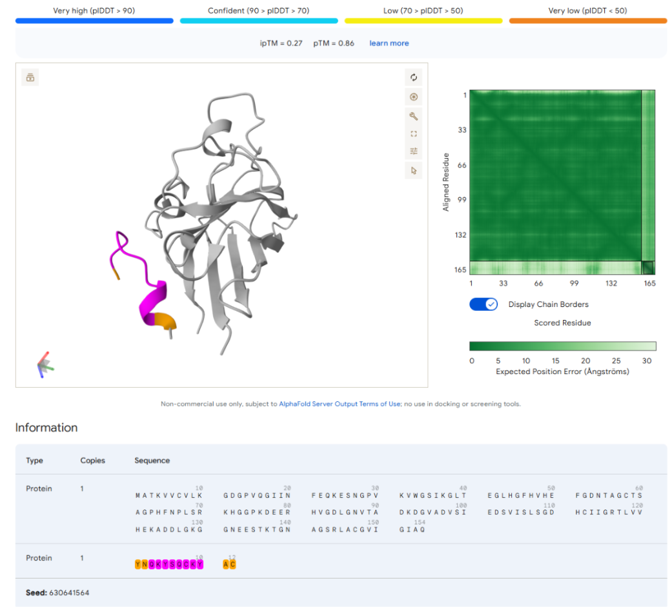Click the 'Very high (plDDT > 90)' label

point(94,11)
